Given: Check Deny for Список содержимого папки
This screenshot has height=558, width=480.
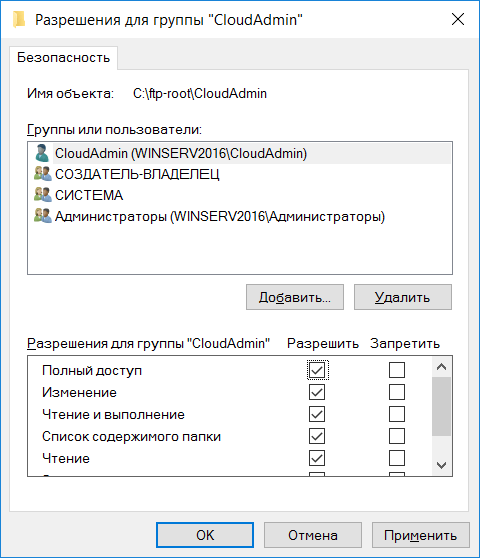Looking at the screenshot, I should (x=397, y=436).
